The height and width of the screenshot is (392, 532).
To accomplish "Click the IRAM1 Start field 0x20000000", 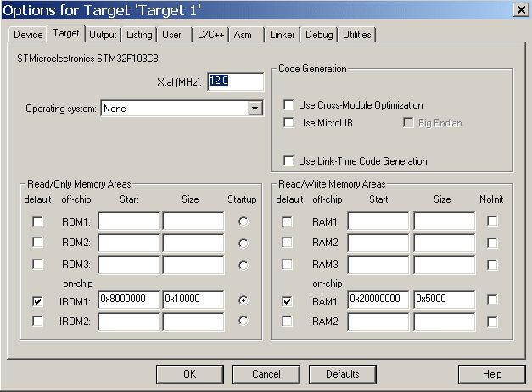I will click(x=378, y=300).
